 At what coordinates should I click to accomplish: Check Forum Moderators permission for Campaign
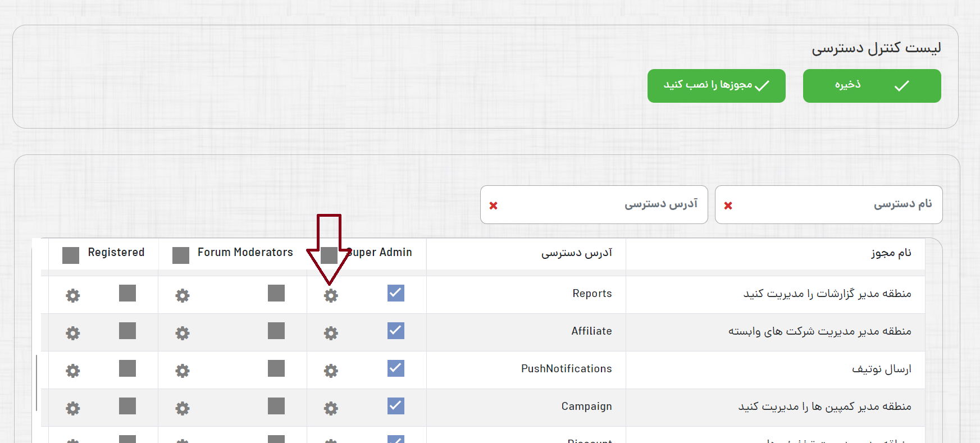pyautogui.click(x=276, y=406)
